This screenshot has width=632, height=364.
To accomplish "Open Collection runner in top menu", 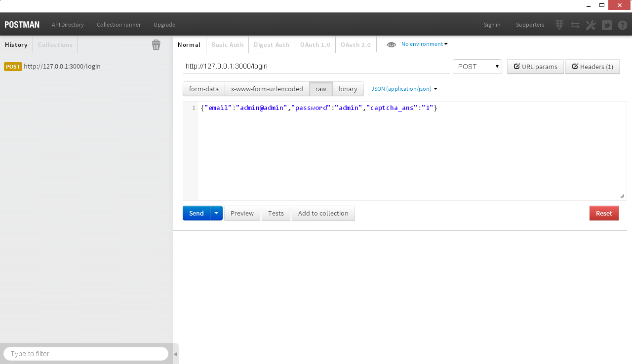I will point(118,25).
